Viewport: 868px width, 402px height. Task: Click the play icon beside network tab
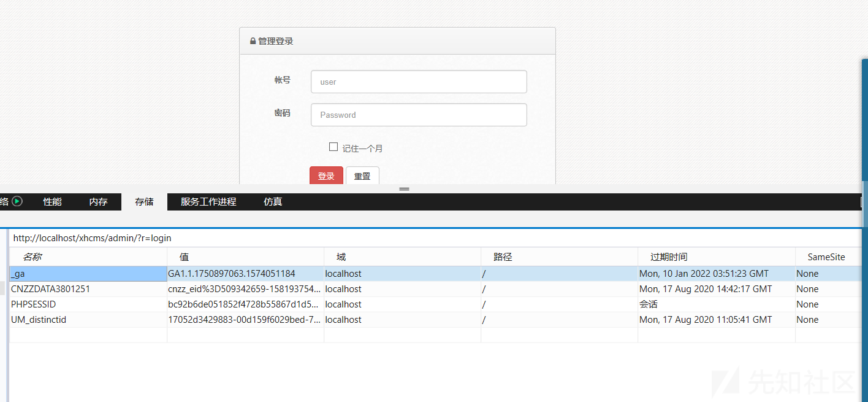[17, 201]
